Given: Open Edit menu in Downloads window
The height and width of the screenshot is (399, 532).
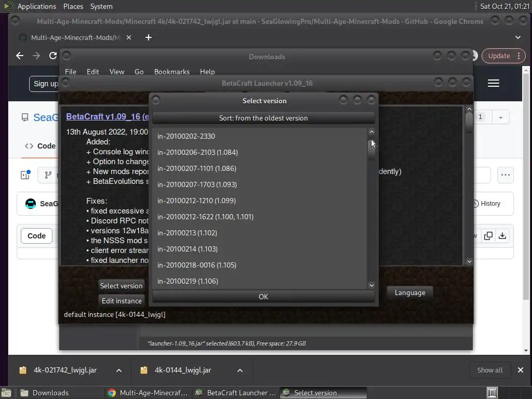Looking at the screenshot, I should [x=92, y=72].
